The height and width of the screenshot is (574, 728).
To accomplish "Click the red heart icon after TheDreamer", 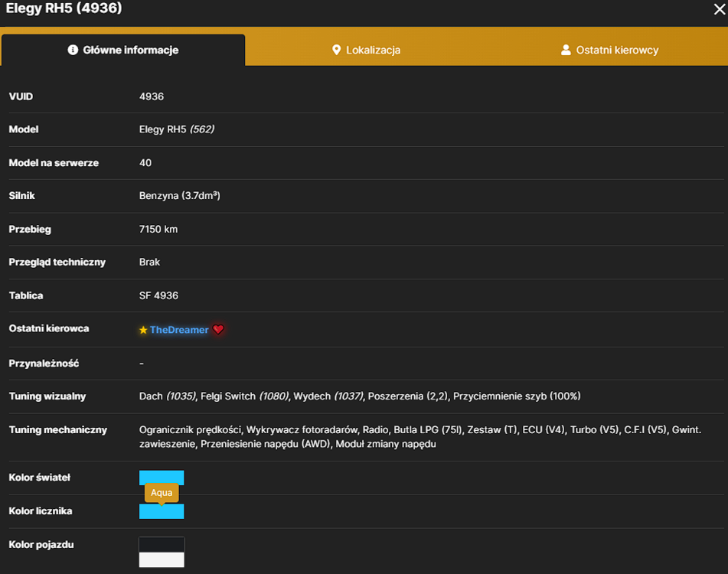I will [218, 329].
